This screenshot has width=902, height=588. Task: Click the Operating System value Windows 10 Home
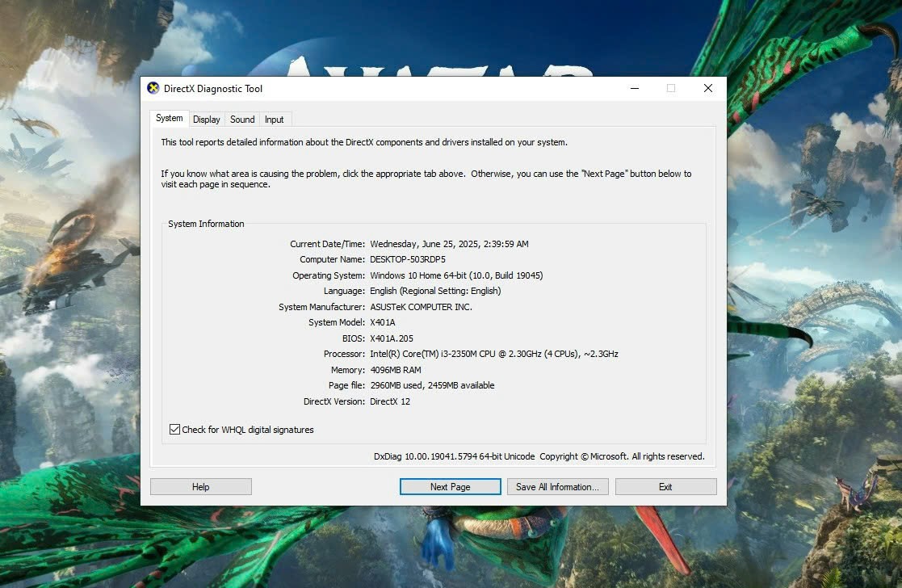point(457,275)
